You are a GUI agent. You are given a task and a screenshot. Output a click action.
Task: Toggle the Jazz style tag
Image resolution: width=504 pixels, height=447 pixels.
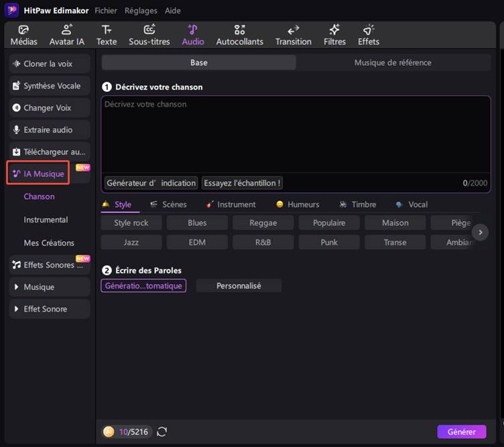click(x=131, y=243)
